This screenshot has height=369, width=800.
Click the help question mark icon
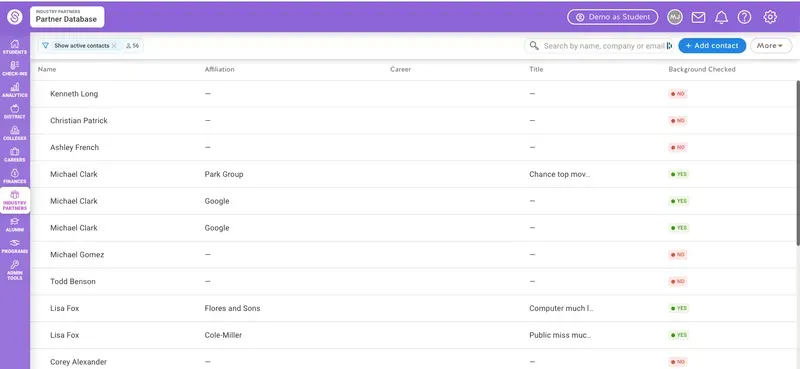[744, 17]
